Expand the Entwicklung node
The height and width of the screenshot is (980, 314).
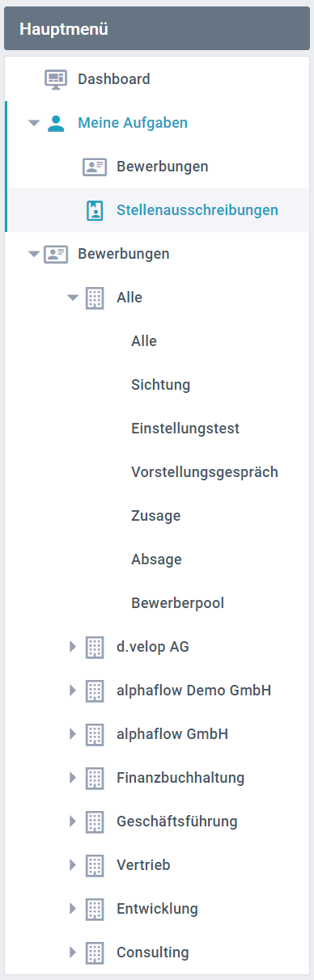[x=72, y=909]
